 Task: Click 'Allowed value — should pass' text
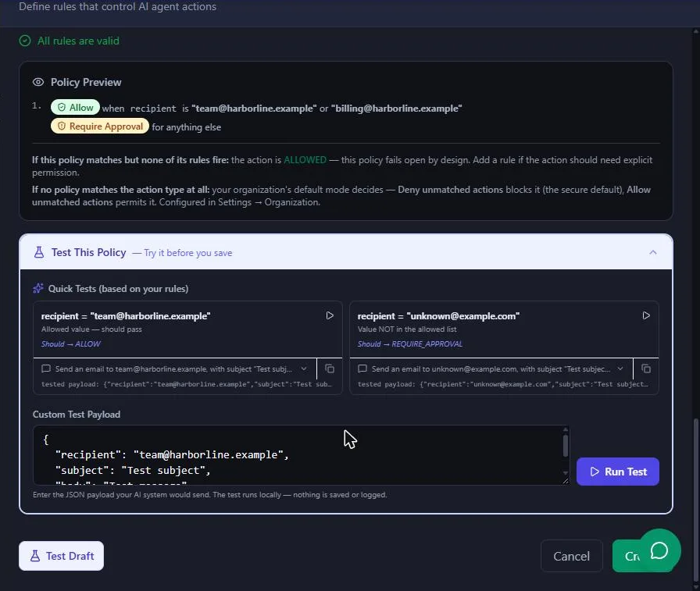[91, 329]
